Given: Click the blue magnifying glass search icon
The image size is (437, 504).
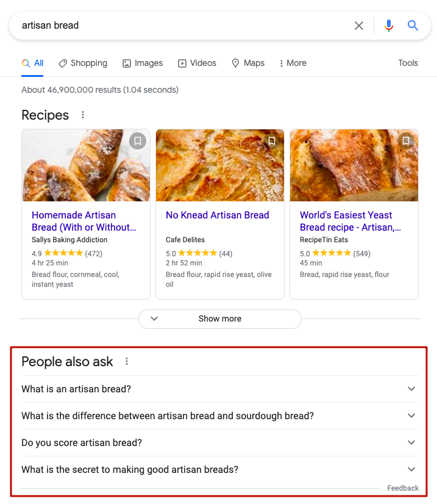Looking at the screenshot, I should coord(413,26).
